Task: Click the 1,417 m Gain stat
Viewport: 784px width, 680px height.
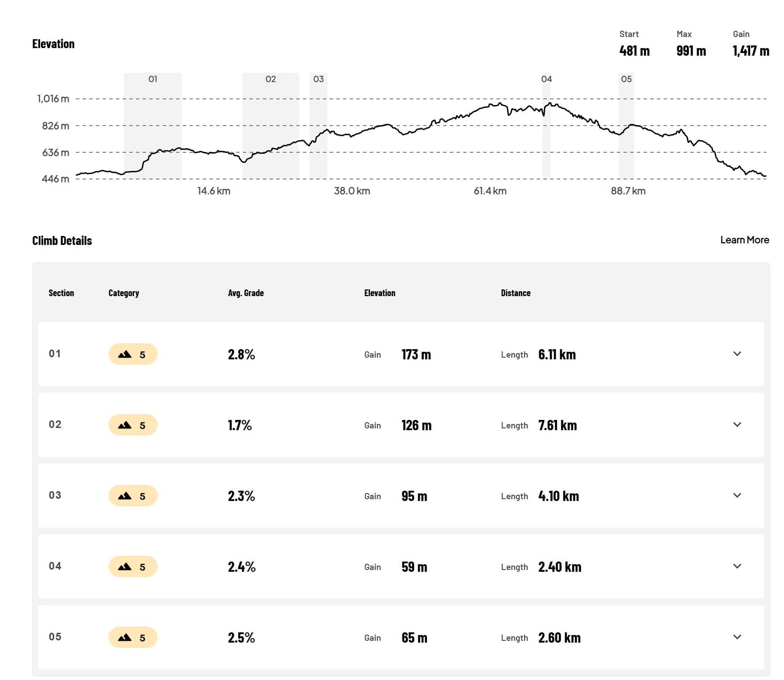Action: click(x=751, y=51)
